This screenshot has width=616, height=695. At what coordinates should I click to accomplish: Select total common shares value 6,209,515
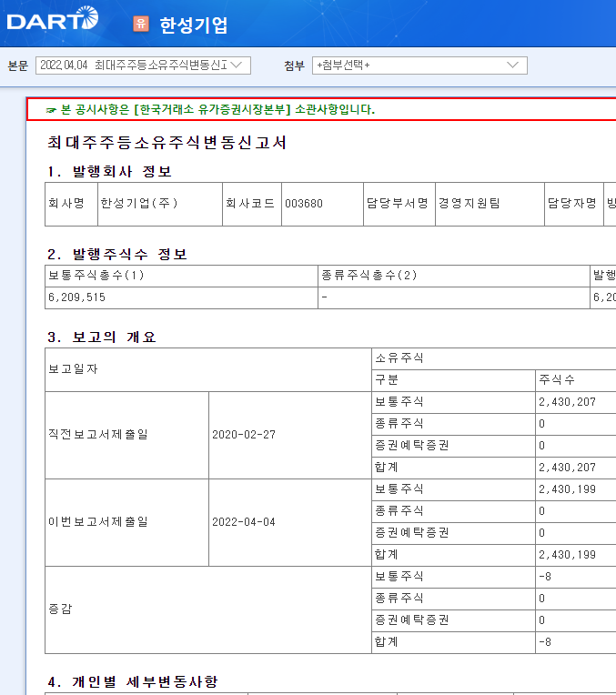click(76, 297)
